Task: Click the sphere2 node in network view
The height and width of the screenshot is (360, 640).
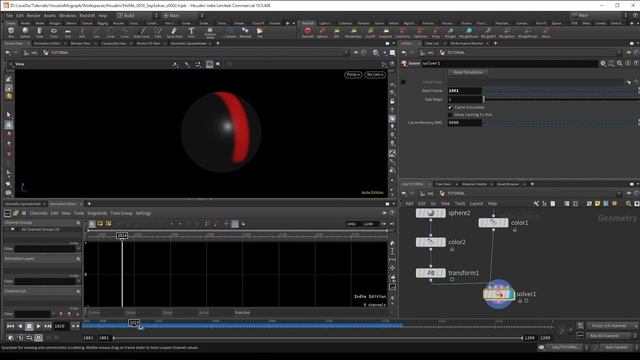Action: tap(431, 213)
